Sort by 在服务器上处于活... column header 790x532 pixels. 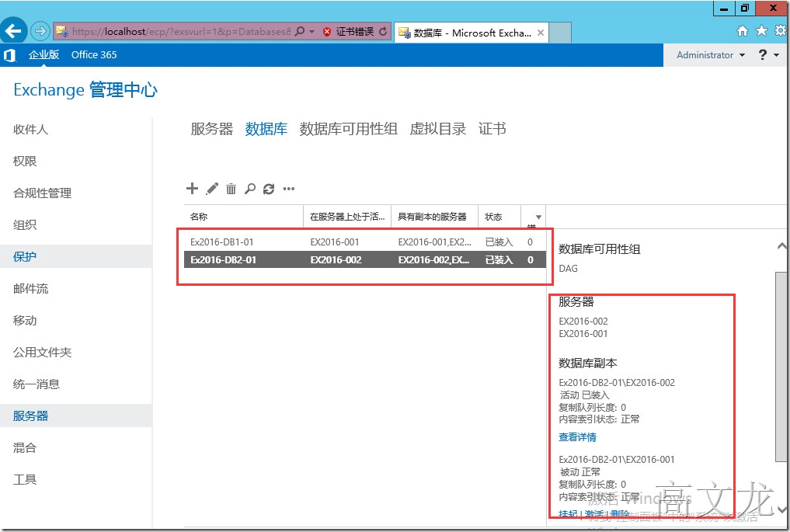pyautogui.click(x=347, y=217)
